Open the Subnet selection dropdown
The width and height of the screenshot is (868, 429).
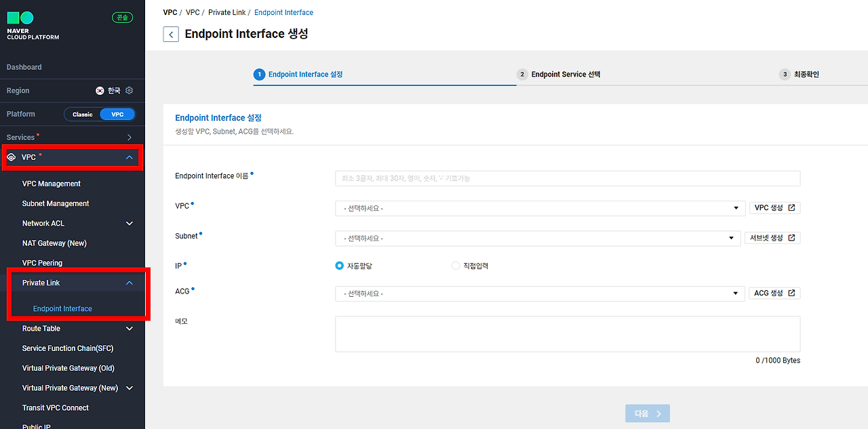pos(538,239)
